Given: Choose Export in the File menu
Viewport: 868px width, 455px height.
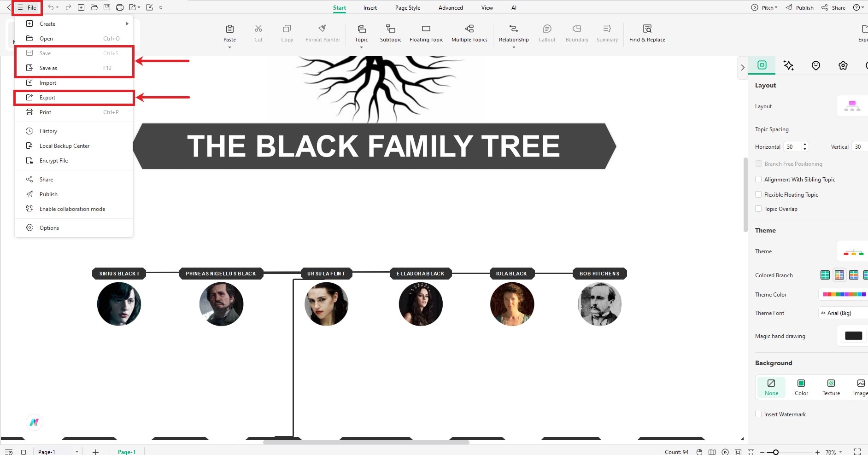Looking at the screenshot, I should pyautogui.click(x=74, y=98).
